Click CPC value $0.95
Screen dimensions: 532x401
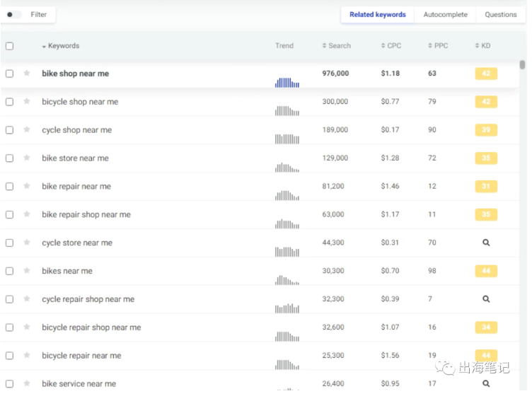click(391, 383)
